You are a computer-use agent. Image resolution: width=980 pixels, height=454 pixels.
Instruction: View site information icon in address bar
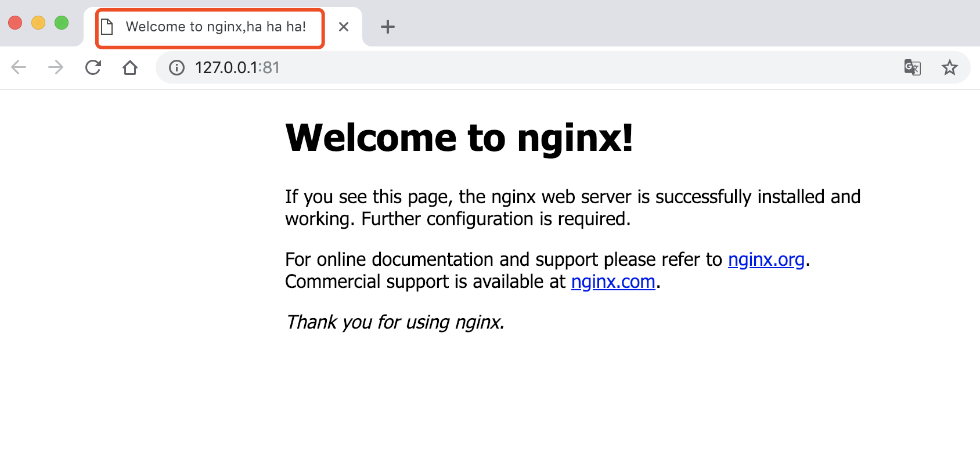(176, 68)
